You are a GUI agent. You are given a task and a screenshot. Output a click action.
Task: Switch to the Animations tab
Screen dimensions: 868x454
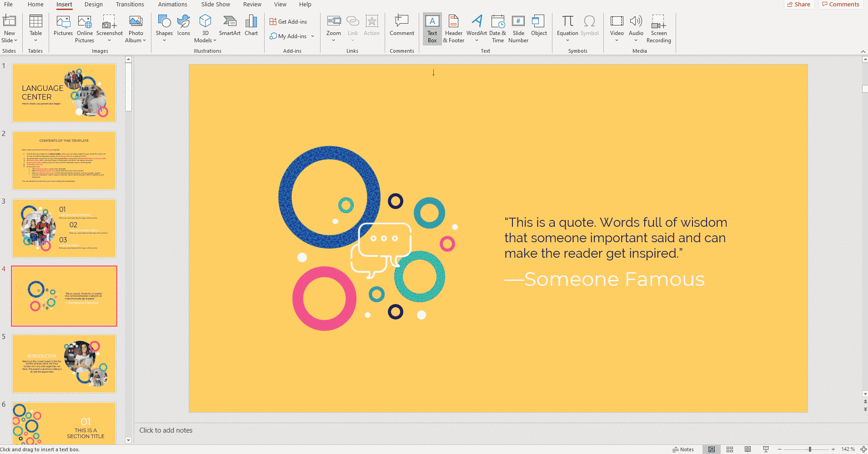tap(172, 5)
